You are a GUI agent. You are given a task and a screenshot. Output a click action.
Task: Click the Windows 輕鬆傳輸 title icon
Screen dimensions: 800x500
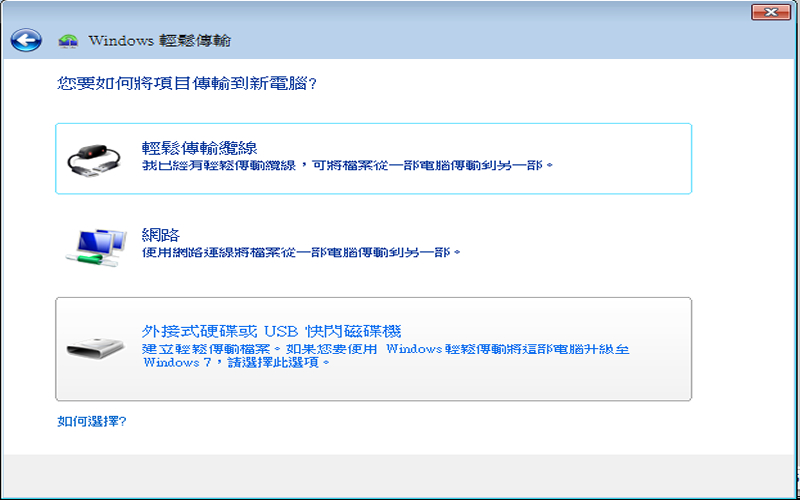[68, 41]
